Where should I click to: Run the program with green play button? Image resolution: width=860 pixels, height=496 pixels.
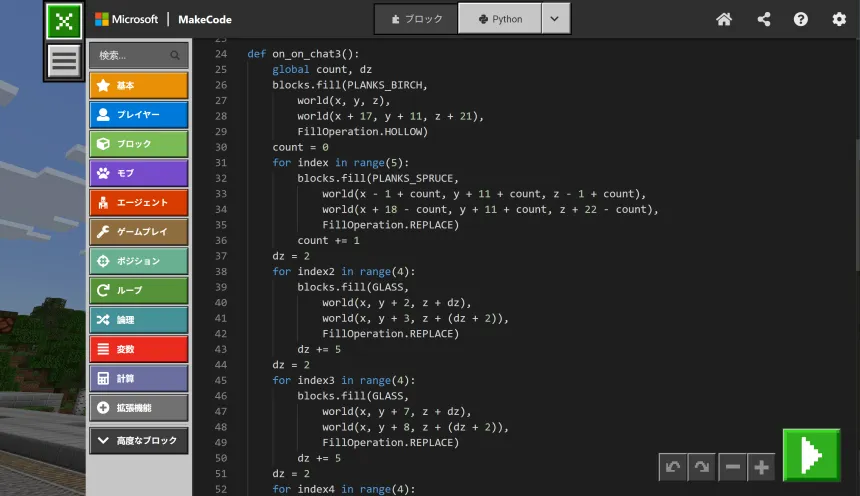coord(811,455)
